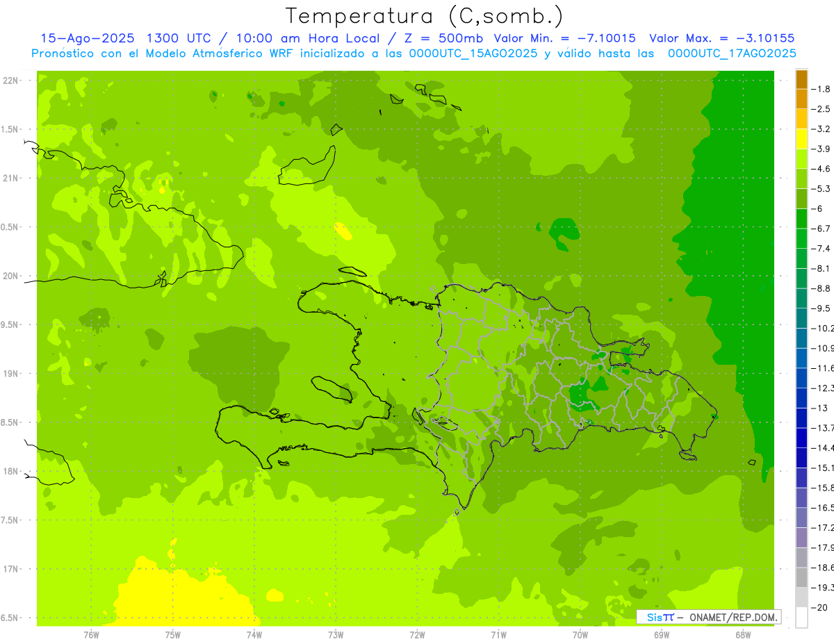Click the '1300 UTC' time text
834x644 pixels.
point(180,39)
